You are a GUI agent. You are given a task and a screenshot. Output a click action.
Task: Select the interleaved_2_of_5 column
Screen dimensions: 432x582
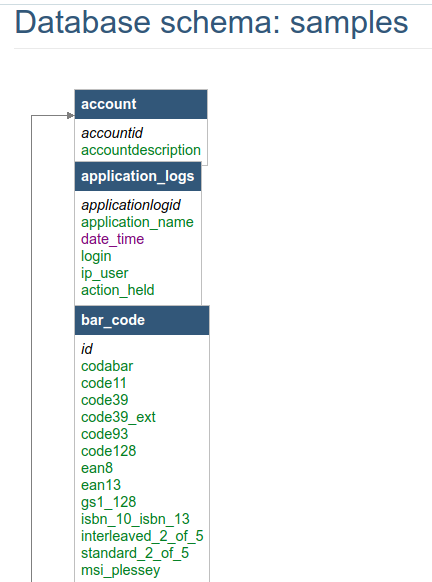click(142, 536)
